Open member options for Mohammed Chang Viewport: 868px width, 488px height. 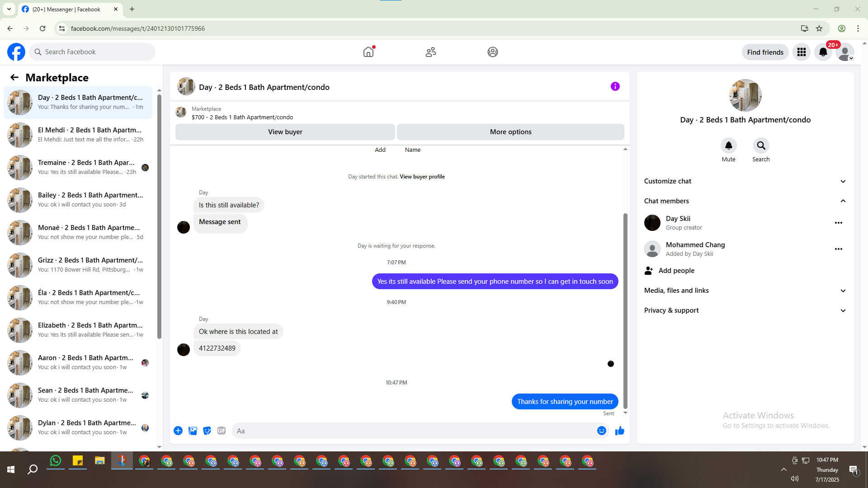coord(839,249)
